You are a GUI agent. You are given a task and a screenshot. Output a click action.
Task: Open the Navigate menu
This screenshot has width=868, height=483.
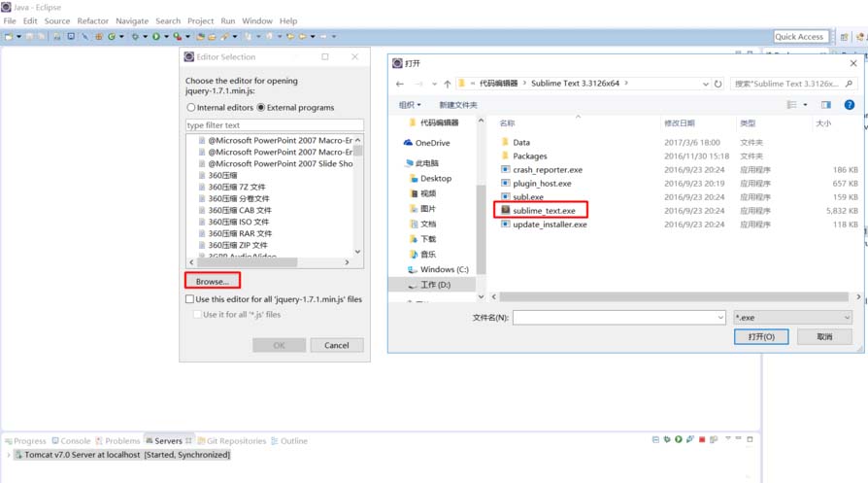(x=132, y=21)
